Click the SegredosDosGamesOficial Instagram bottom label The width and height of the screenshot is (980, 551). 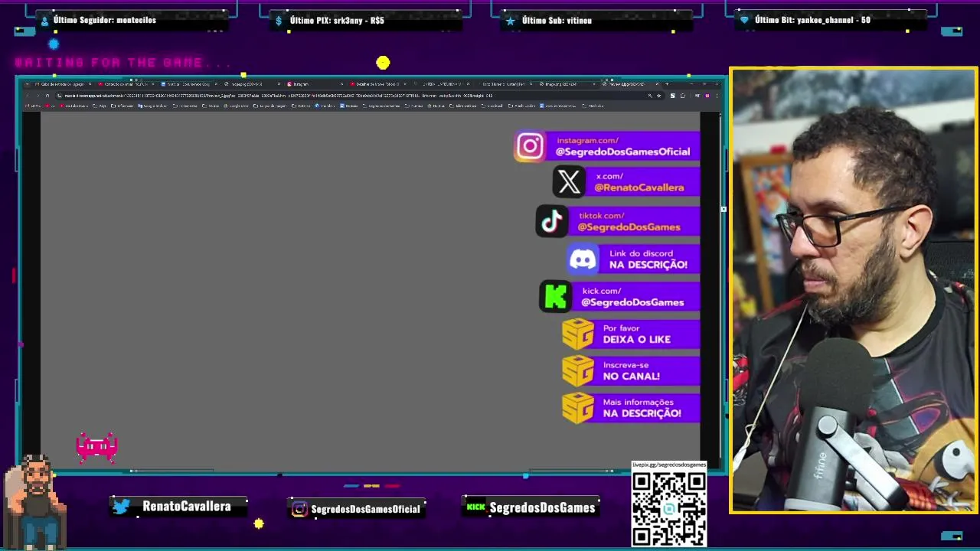(357, 509)
